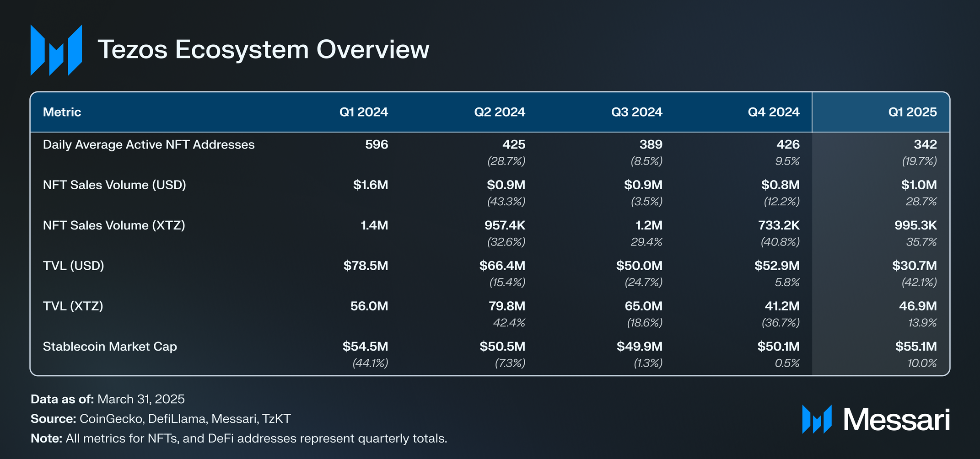Click the value 342 for Q1 2025
This screenshot has width=980, height=459.
(926, 144)
